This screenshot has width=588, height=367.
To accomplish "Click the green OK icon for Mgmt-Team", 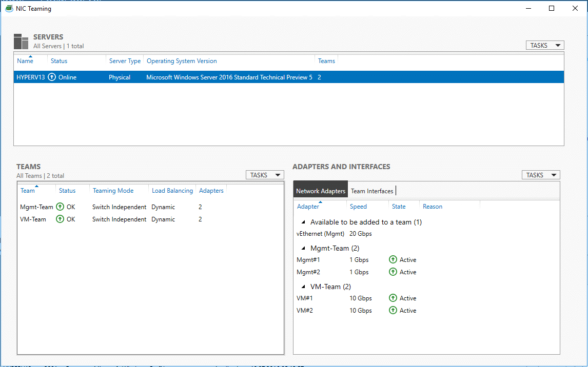I will pyautogui.click(x=60, y=207).
